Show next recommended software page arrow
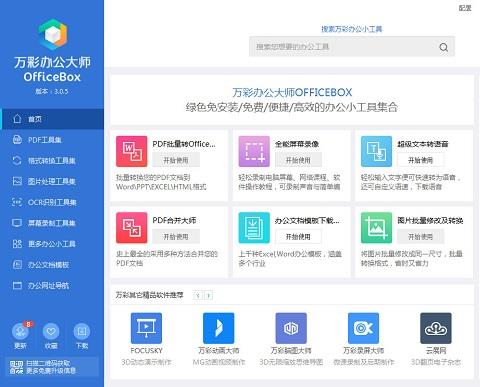The height and width of the screenshot is (387, 480). coord(209,295)
